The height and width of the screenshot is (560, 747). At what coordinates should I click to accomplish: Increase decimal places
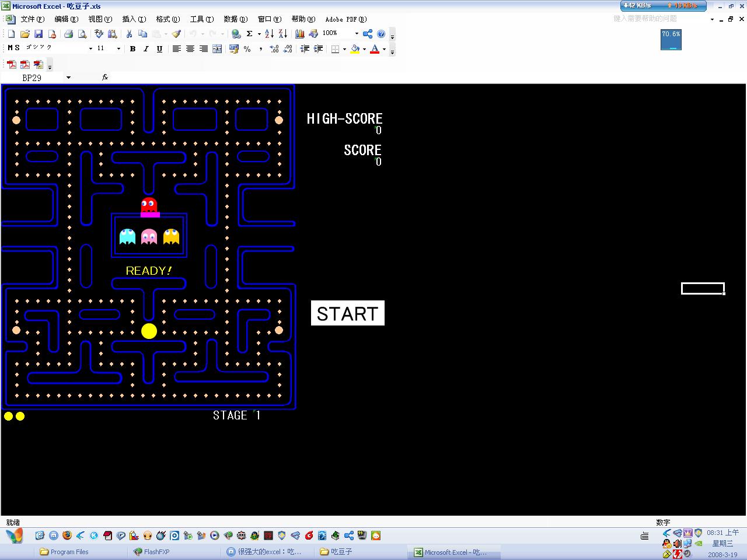coord(274,49)
